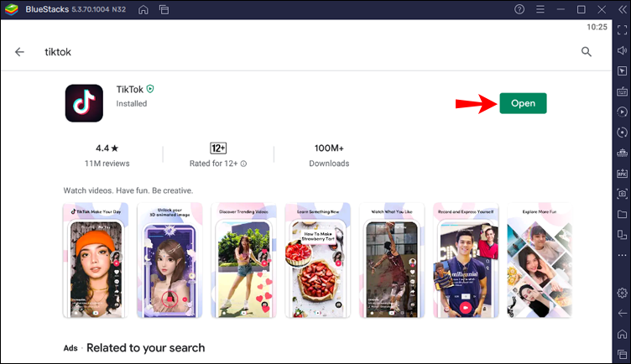631x364 pixels.
Task: Take a screenshot with camera icon
Action: [x=622, y=194]
